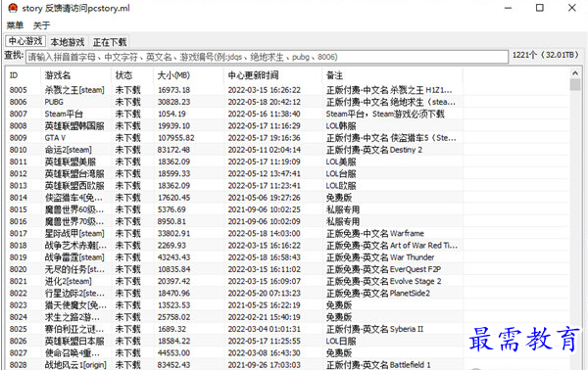Select game row 星际战甲[steam]
The image size is (588, 370).
[x=234, y=233]
